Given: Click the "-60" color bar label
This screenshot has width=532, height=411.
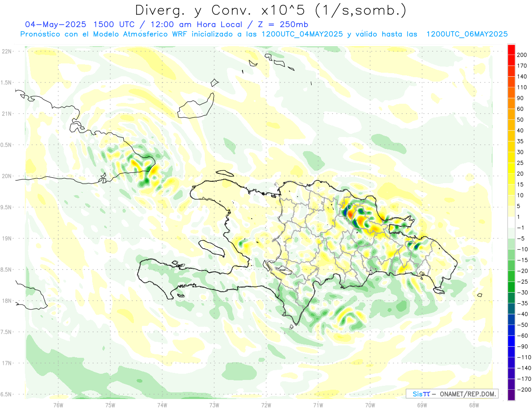Looking at the screenshot, I should [x=522, y=336].
